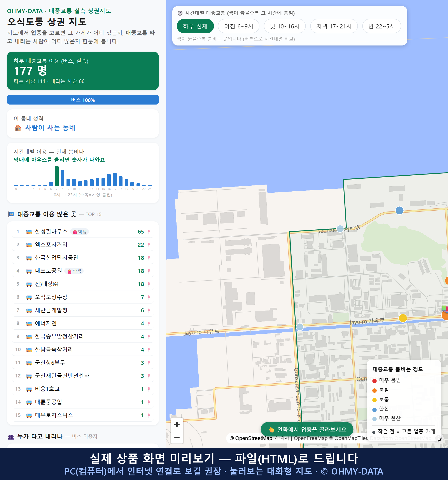Click the clock icon beside 시간대별 대중교통
This screenshot has height=480, width=448.
point(180,13)
